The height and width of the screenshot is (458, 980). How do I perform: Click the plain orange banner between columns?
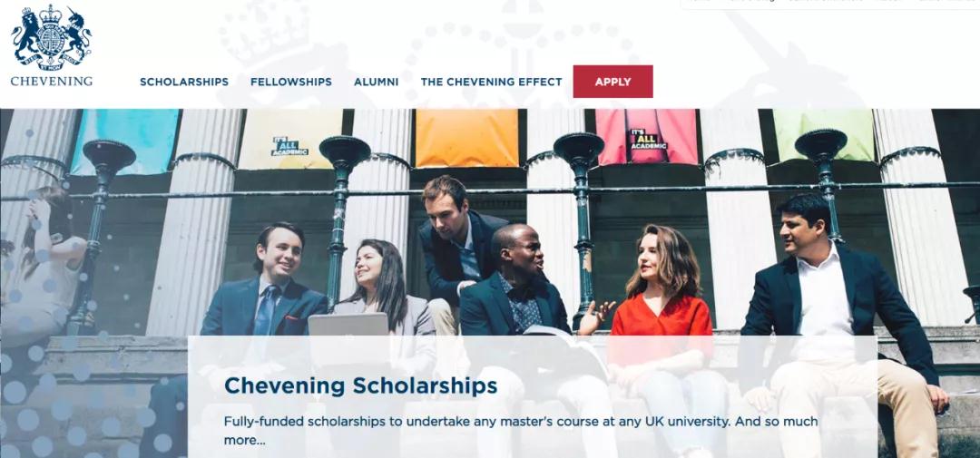pos(465,138)
